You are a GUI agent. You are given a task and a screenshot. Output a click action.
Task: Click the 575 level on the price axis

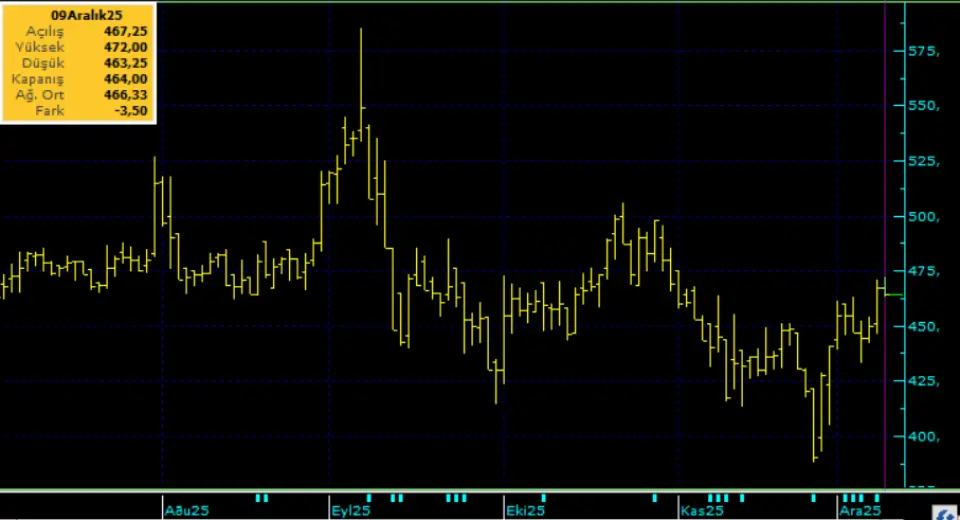tap(923, 51)
